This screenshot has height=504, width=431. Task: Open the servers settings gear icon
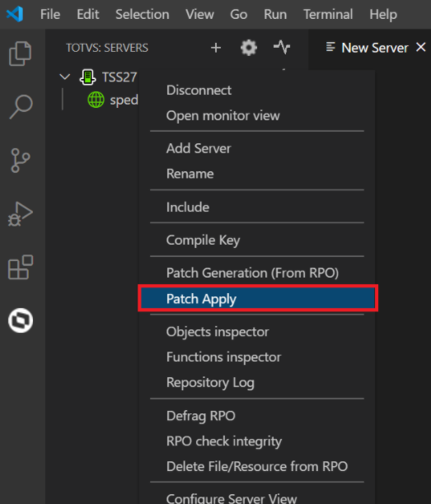click(x=249, y=48)
